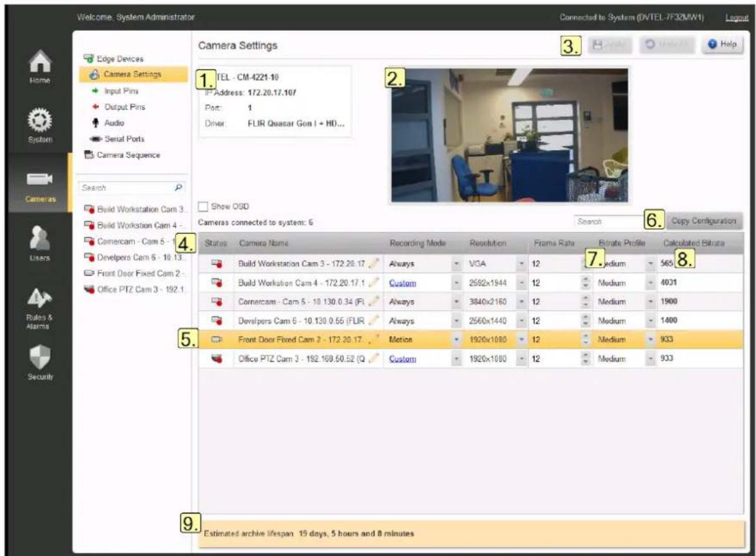Open Bitrate Profile dropdown for Build Workstation Cam 4
This screenshot has width=756, height=556.
click(650, 283)
